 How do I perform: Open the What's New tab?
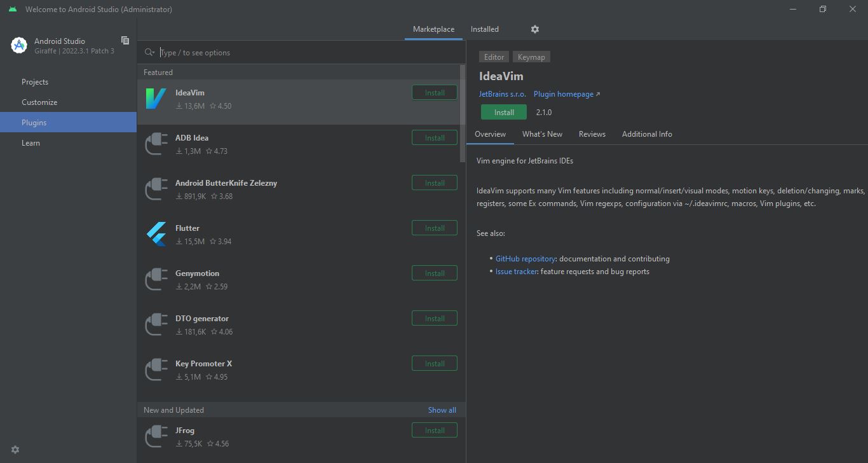coord(542,134)
